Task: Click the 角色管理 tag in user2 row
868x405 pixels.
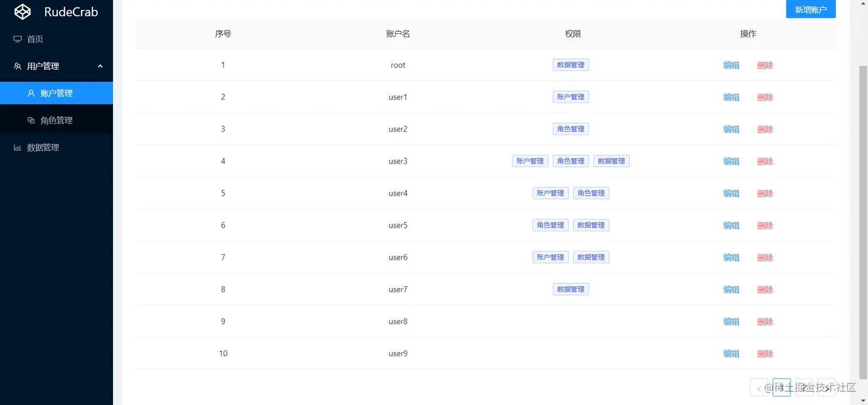Action: (x=571, y=129)
